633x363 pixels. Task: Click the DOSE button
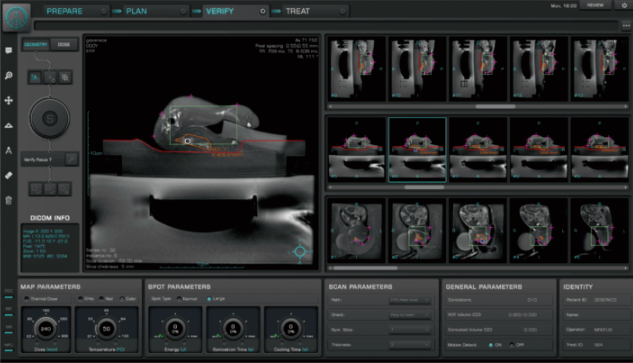(x=64, y=44)
